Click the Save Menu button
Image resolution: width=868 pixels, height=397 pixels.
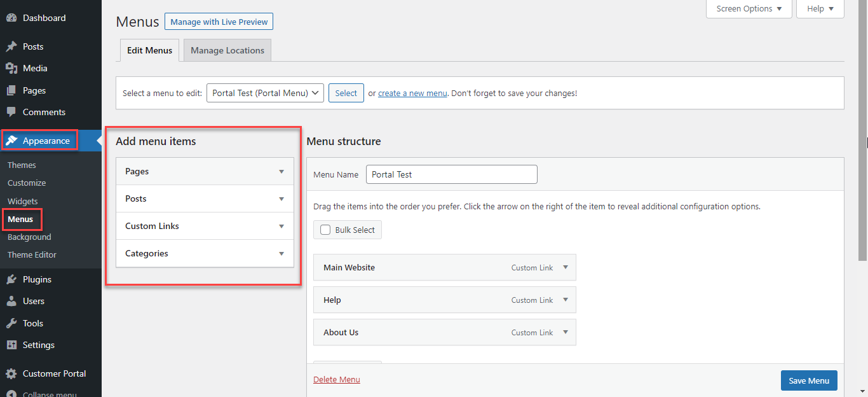[x=808, y=380]
